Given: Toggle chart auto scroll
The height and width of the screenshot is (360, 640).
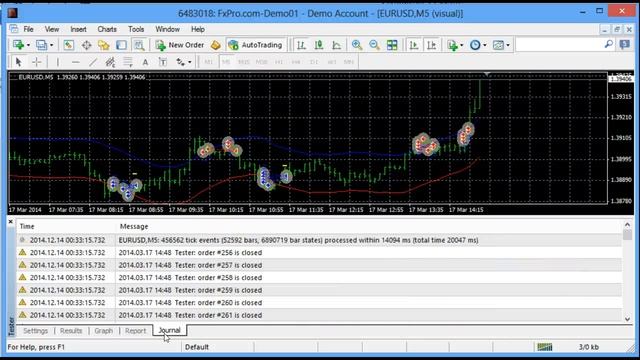Looking at the screenshot, I should tap(413, 45).
